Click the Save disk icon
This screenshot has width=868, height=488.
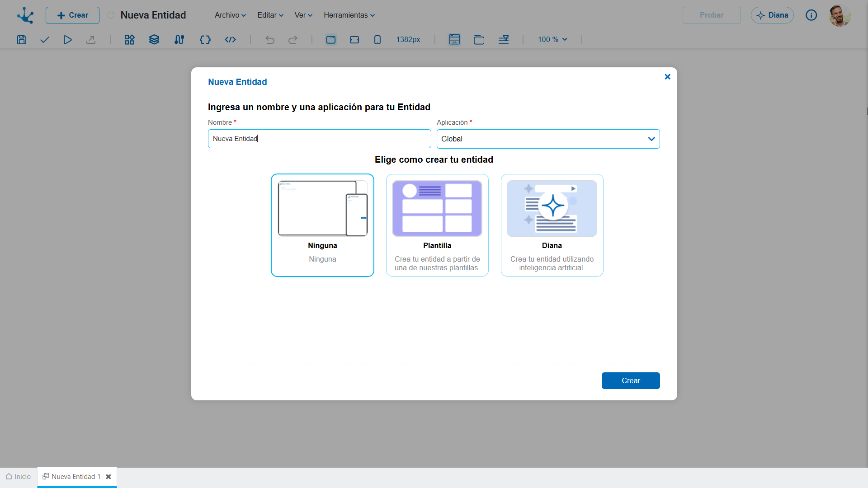coord(22,40)
